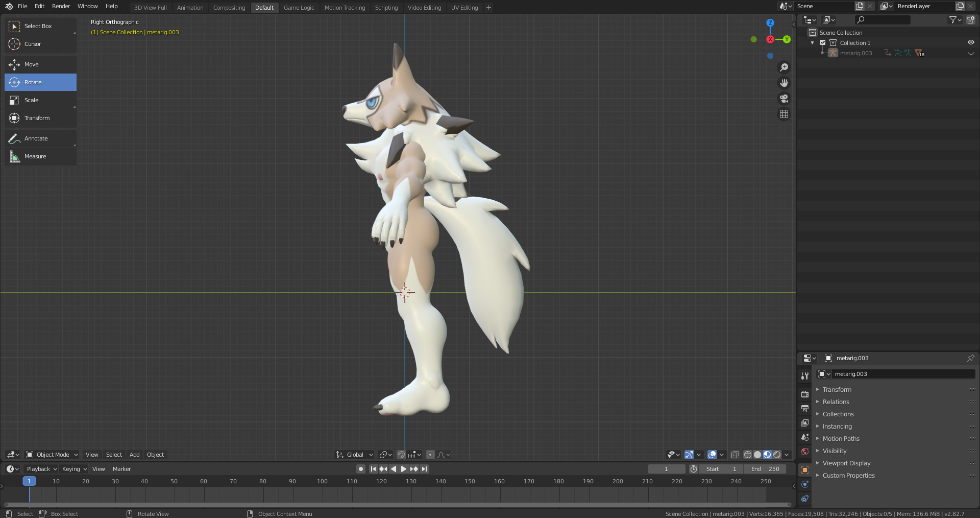Switch to the Scripting workspace tab
980x518 pixels.
click(386, 8)
